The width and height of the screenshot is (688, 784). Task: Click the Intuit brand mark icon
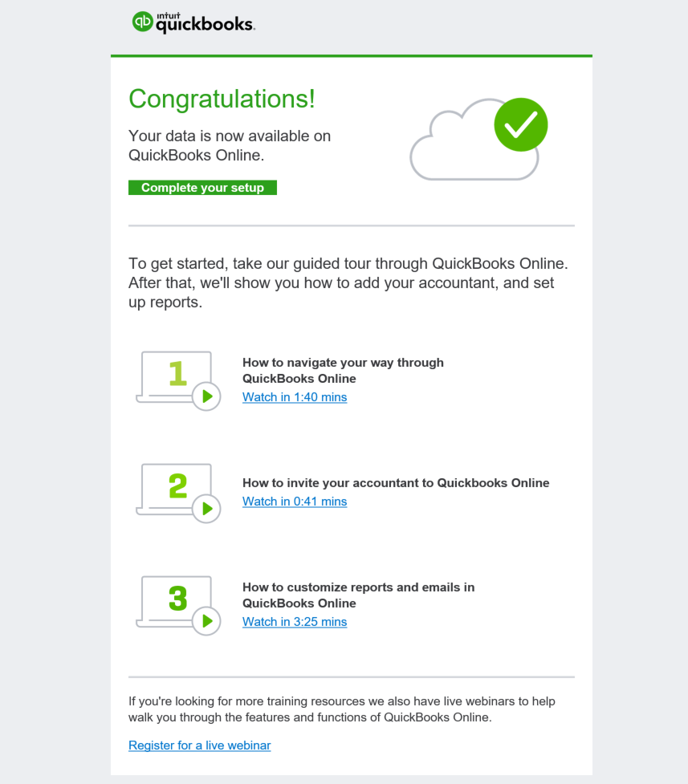click(x=144, y=22)
